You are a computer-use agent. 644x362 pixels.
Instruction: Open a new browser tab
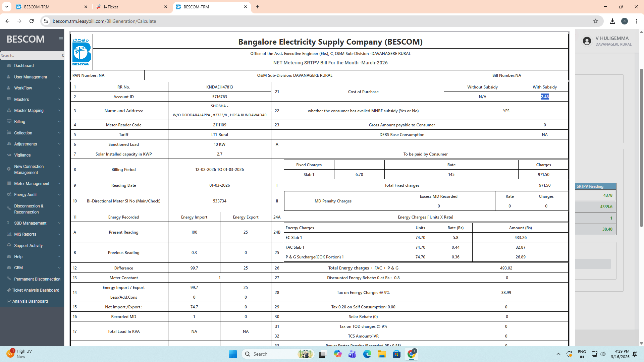tap(258, 7)
